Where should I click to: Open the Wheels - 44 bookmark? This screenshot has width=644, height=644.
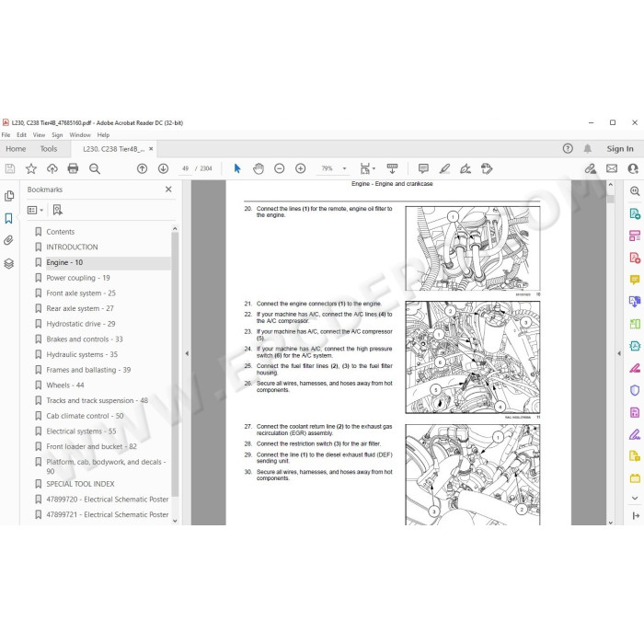(65, 385)
